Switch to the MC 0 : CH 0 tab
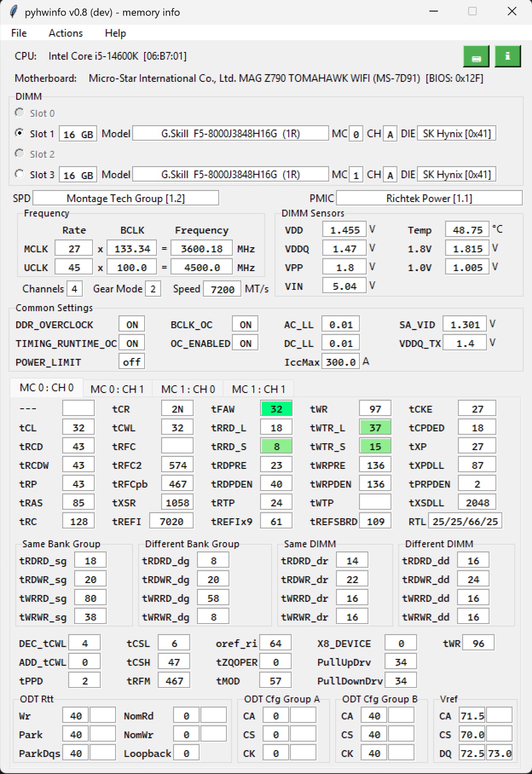 [x=46, y=388]
